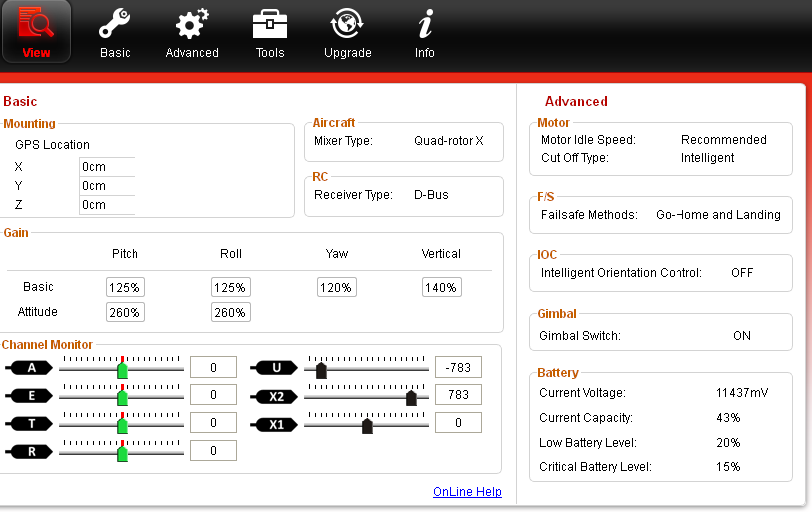Open the View tab with magnifier icon
The width and height of the screenshot is (812, 512).
[36, 32]
